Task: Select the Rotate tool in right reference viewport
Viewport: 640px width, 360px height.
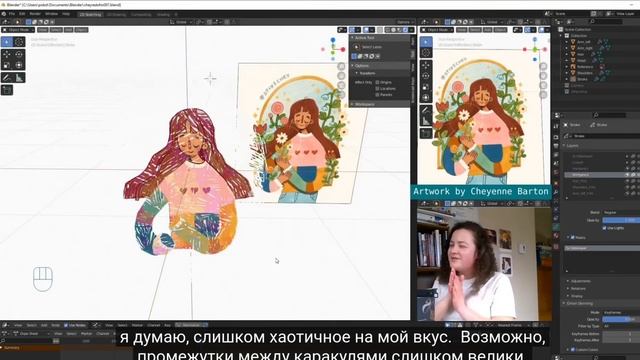Action: coord(426,76)
